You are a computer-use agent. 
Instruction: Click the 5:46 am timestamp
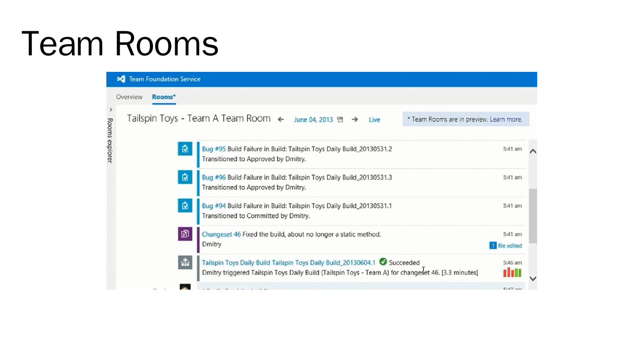point(512,263)
